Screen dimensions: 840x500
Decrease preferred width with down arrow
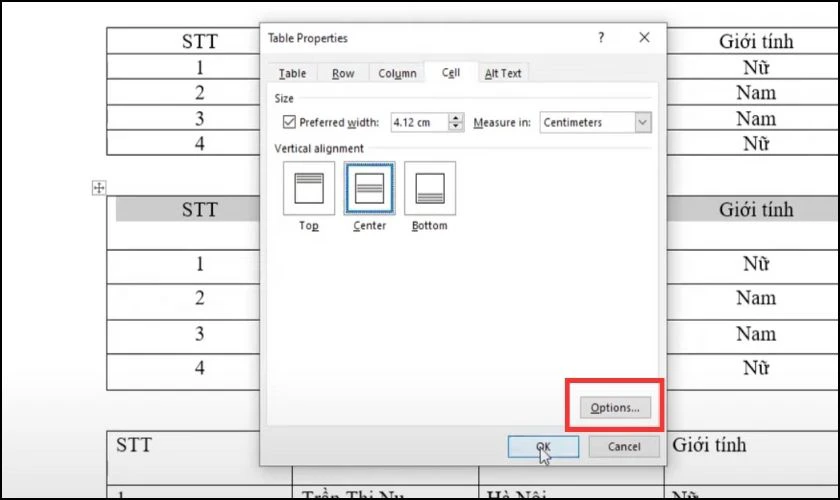456,126
